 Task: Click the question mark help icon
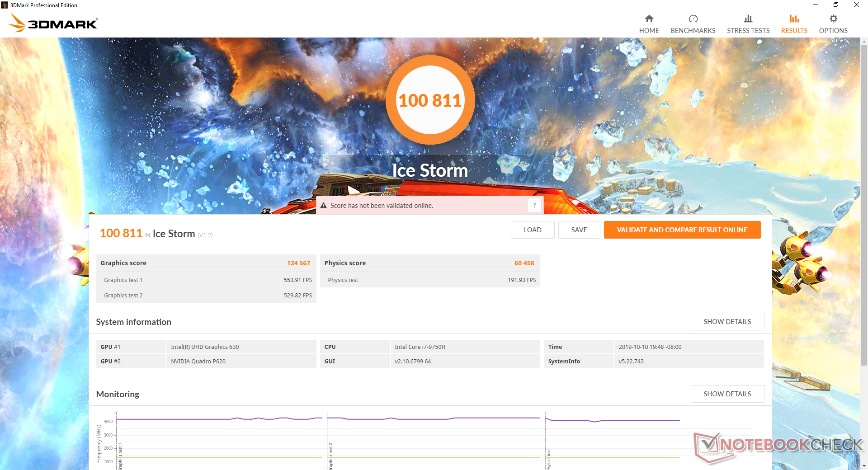[534, 205]
